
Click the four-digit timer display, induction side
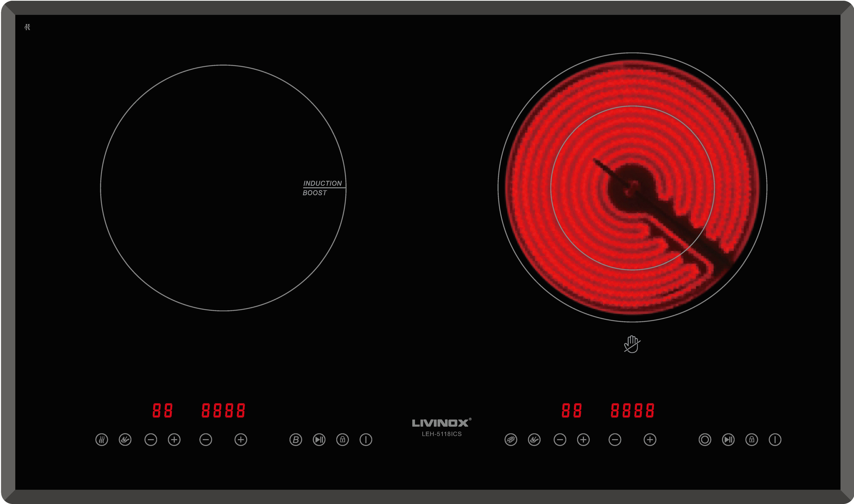click(223, 410)
